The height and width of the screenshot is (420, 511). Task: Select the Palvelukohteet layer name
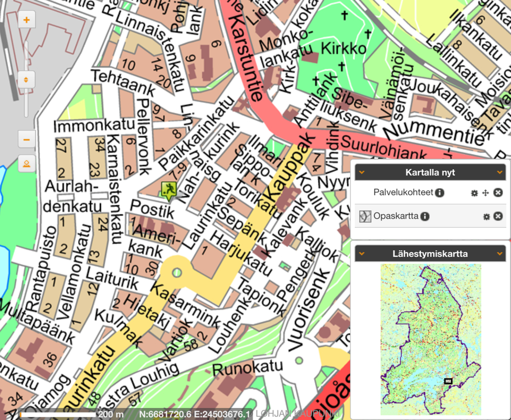(403, 193)
